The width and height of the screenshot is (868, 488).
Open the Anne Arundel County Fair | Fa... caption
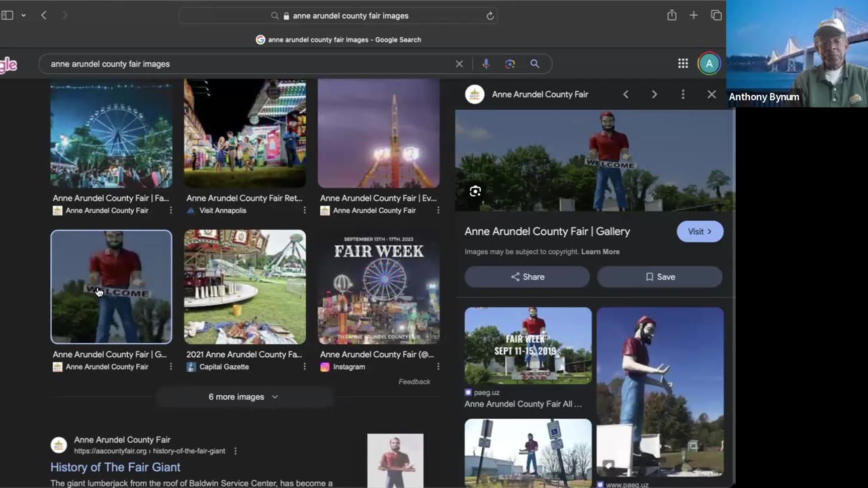111,198
